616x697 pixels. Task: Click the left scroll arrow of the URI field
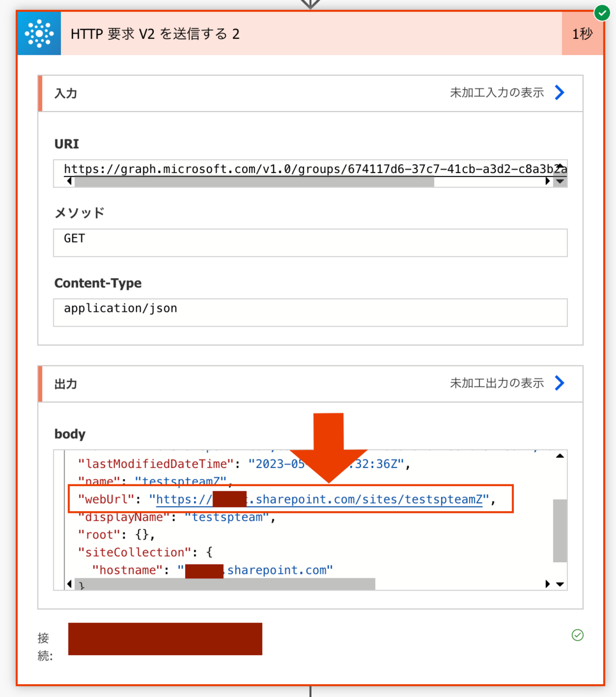(70, 181)
